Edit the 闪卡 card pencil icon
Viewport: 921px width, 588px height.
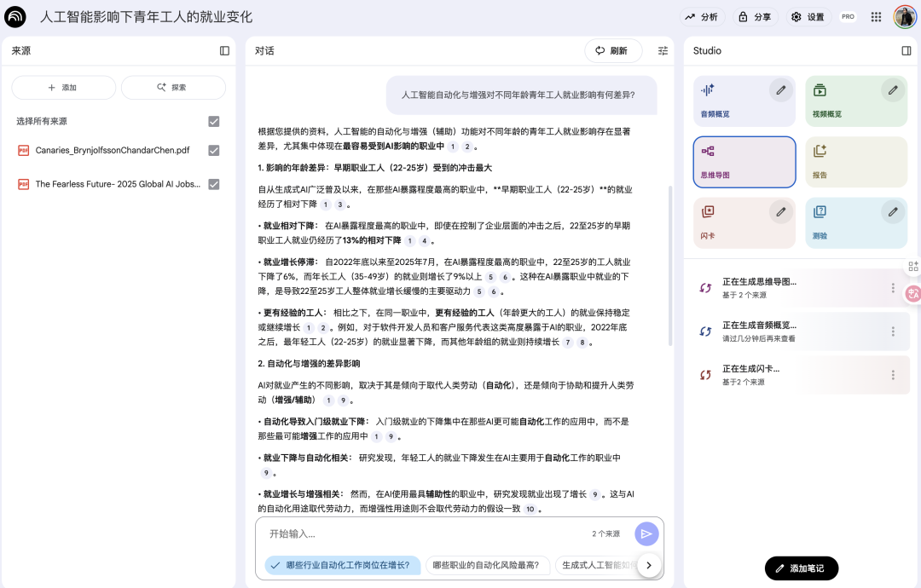coord(780,212)
